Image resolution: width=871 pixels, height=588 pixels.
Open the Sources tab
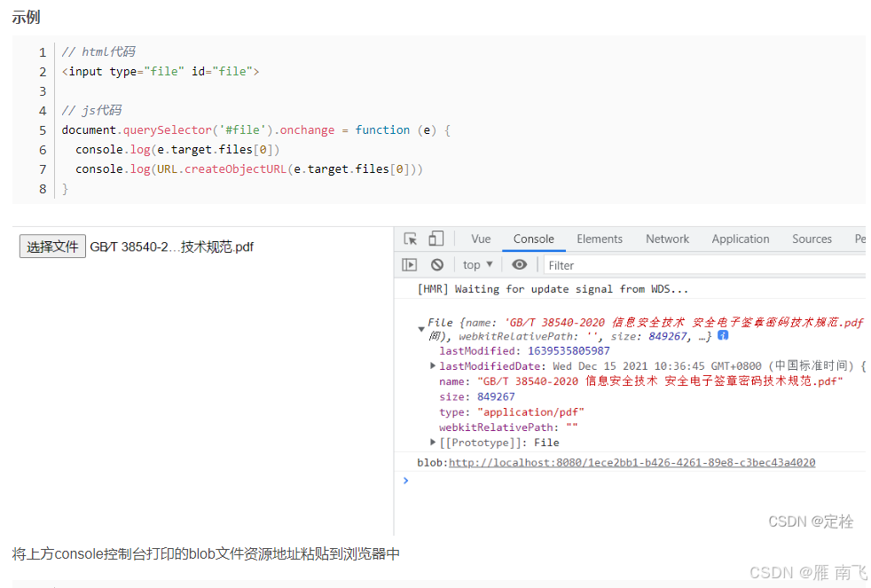[812, 239]
